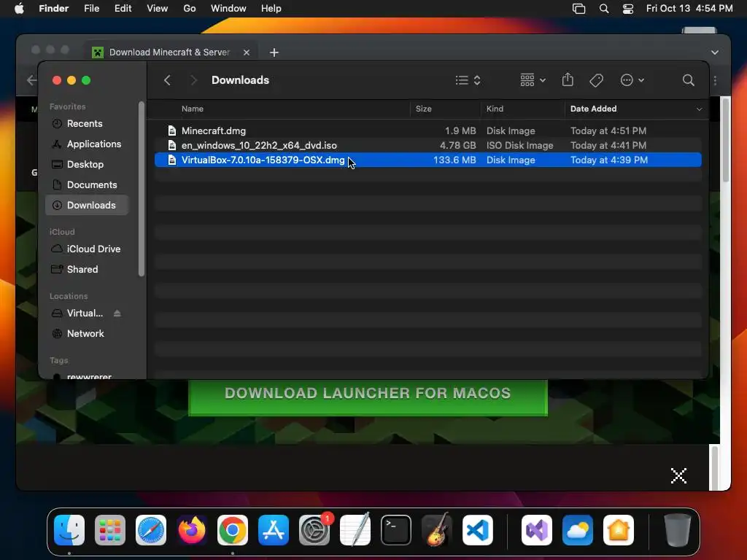Select Desktop in the sidebar

(87, 164)
